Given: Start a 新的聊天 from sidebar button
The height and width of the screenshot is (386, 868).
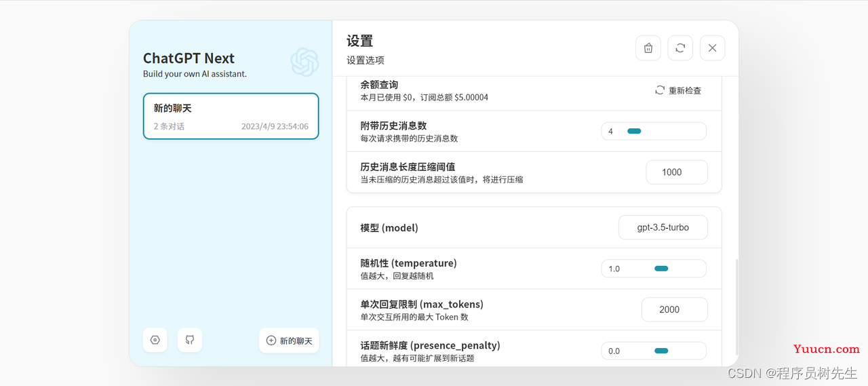Looking at the screenshot, I should point(289,341).
